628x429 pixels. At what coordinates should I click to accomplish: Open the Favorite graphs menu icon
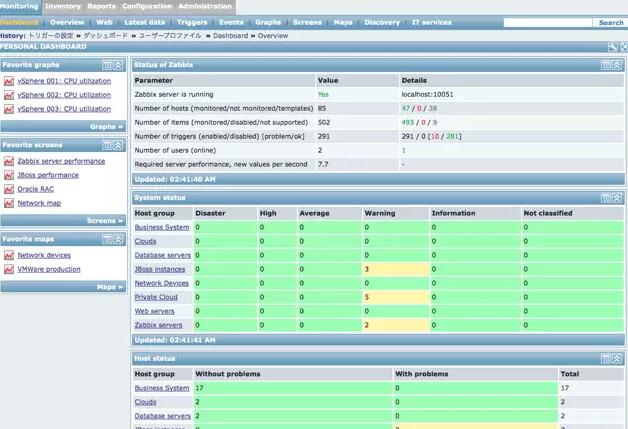point(107,65)
